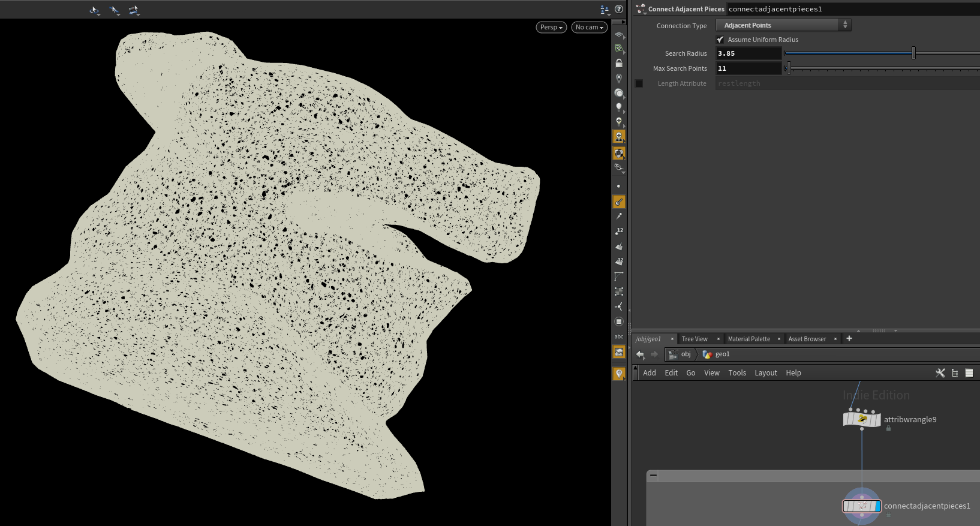Click the obj path breadcrumb
This screenshot has height=526, width=980.
click(686, 354)
